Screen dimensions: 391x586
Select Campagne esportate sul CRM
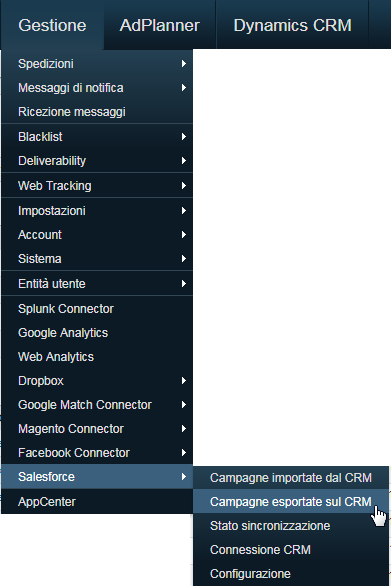tap(291, 502)
